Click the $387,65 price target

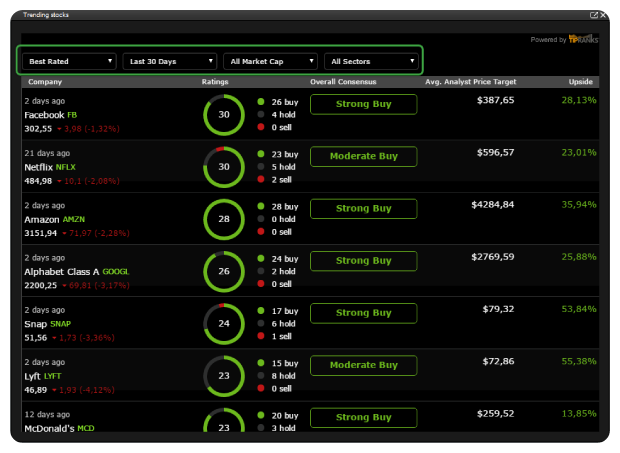495,100
